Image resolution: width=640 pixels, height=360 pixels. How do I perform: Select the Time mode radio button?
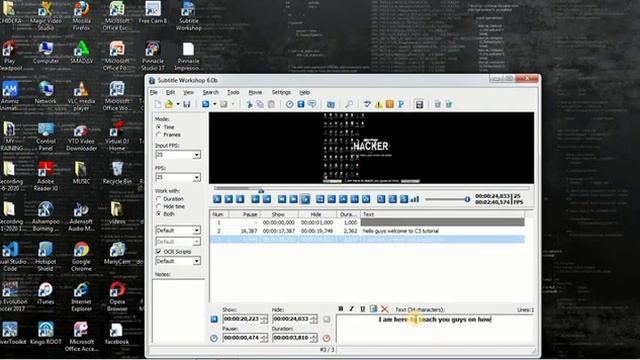(x=159, y=127)
